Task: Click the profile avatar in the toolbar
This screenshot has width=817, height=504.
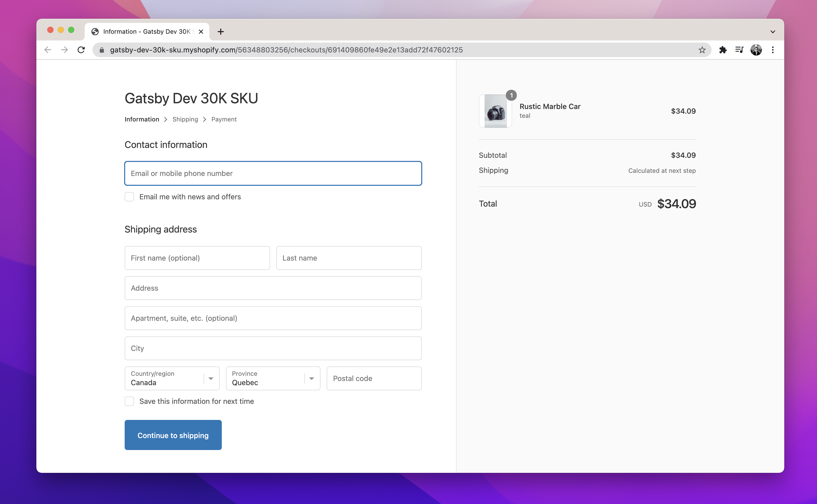Action: click(756, 50)
